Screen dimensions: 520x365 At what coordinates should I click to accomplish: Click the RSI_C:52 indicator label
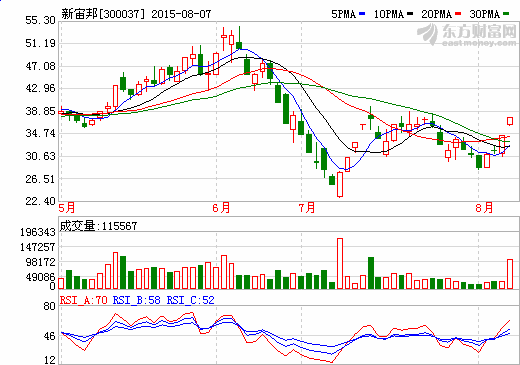coord(190,300)
